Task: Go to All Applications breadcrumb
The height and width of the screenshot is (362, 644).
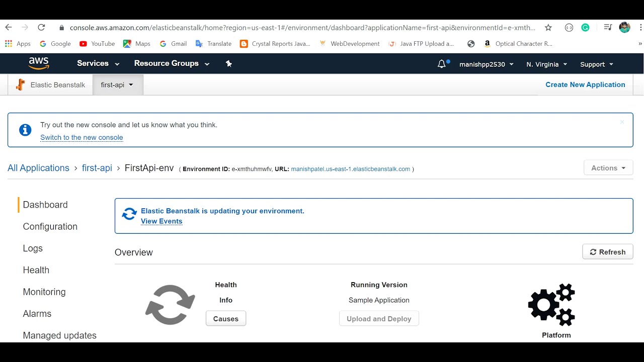Action: 38,168
